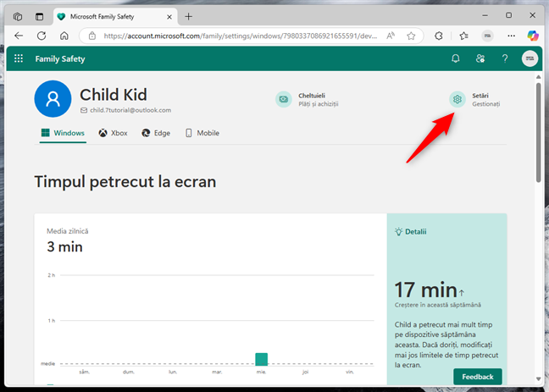Viewport: 549px width, 392px height.
Task: Click the Feedback button
Action: pyautogui.click(x=478, y=377)
